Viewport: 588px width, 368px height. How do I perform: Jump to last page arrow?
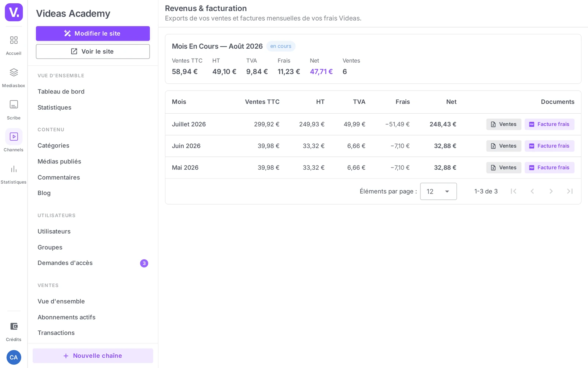(x=570, y=191)
